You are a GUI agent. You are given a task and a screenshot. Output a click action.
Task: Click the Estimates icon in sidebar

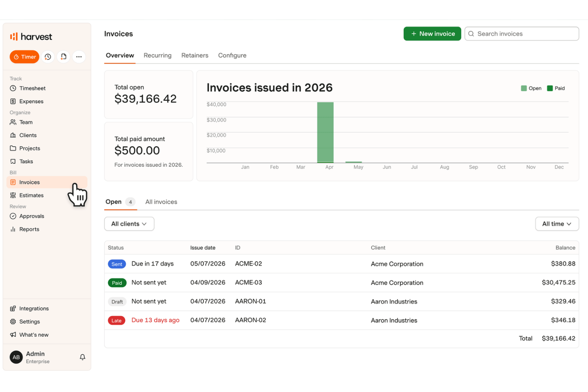(13, 195)
